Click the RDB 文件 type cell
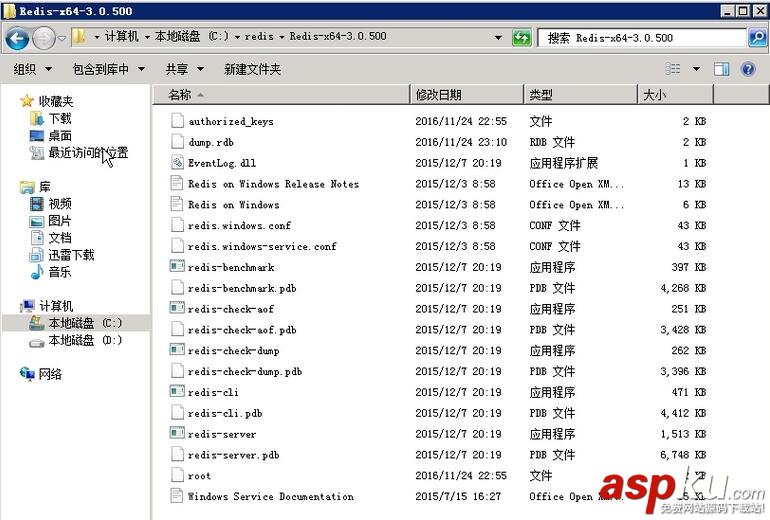 tap(552, 142)
